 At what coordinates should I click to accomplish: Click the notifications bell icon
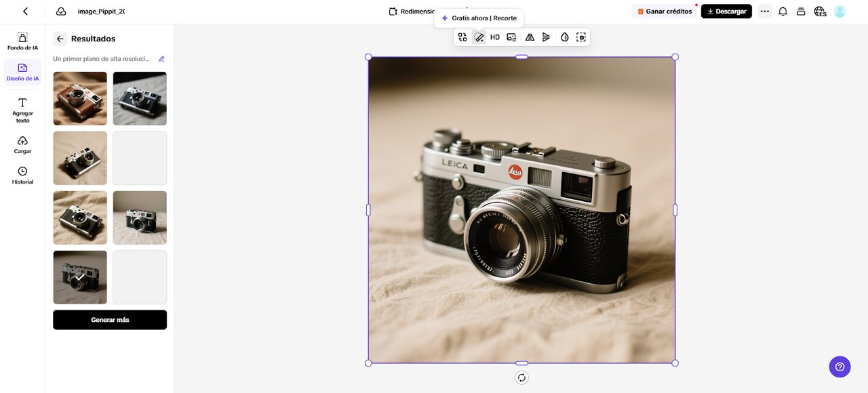[x=783, y=12]
